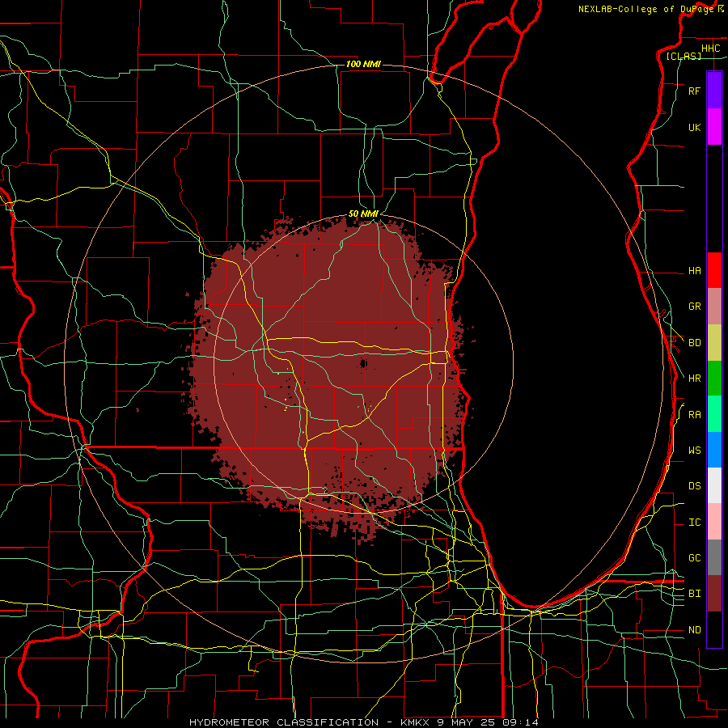Image resolution: width=728 pixels, height=728 pixels.
Task: Click the ND legend label
Action: [694, 630]
